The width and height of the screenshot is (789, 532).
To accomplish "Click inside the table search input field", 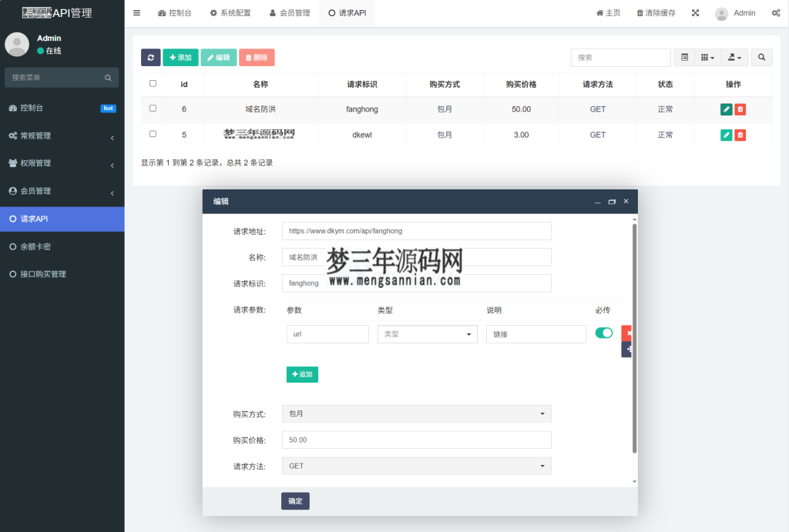I will 620,57.
